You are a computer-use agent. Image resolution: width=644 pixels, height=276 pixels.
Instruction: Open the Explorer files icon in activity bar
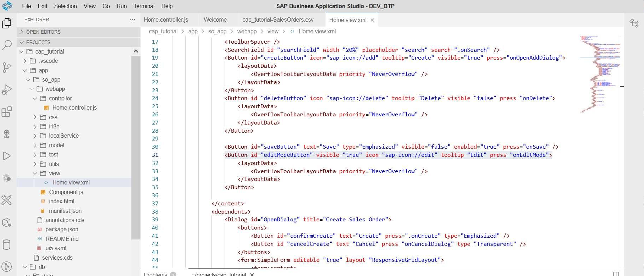7,23
